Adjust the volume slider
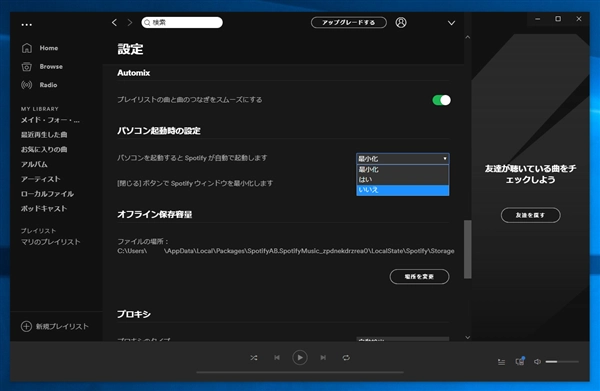 pyautogui.click(x=562, y=362)
